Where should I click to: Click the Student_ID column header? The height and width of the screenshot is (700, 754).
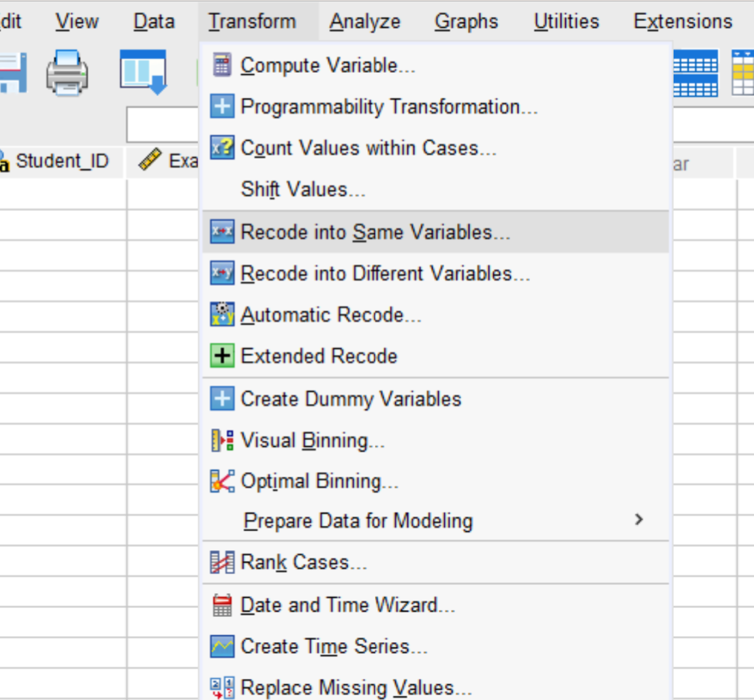click(x=62, y=161)
